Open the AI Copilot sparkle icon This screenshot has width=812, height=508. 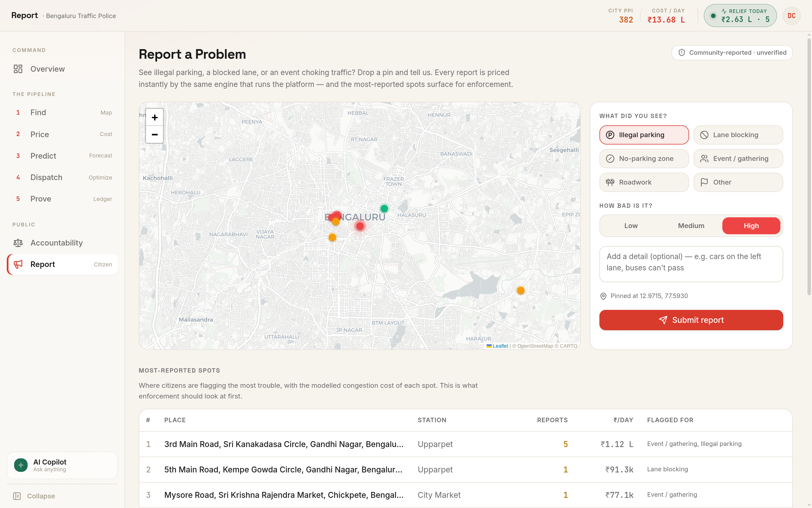tap(21, 465)
